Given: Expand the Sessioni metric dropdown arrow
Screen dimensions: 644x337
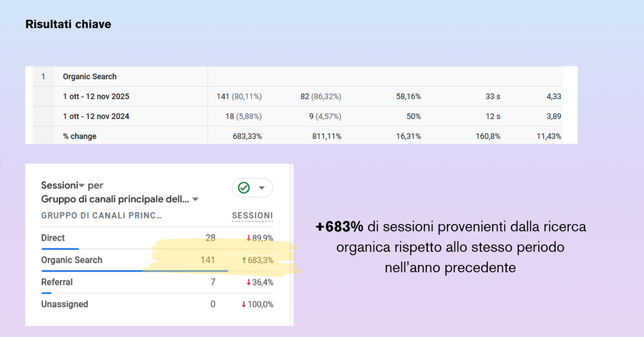Looking at the screenshot, I should click(x=82, y=186).
